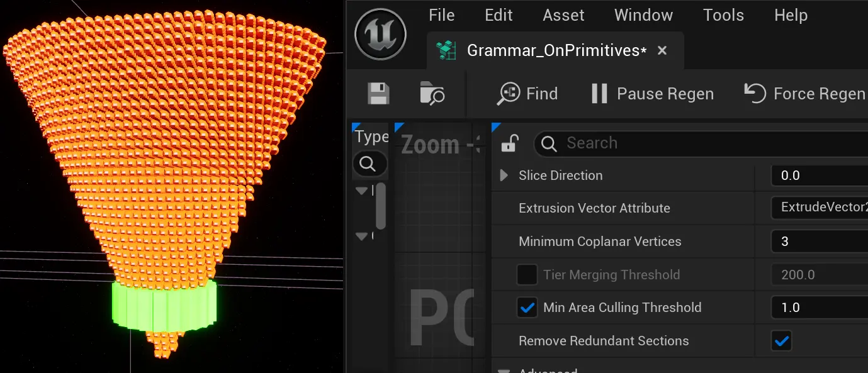
Task: Save the asset with the floppy disk icon
Action: [x=378, y=94]
